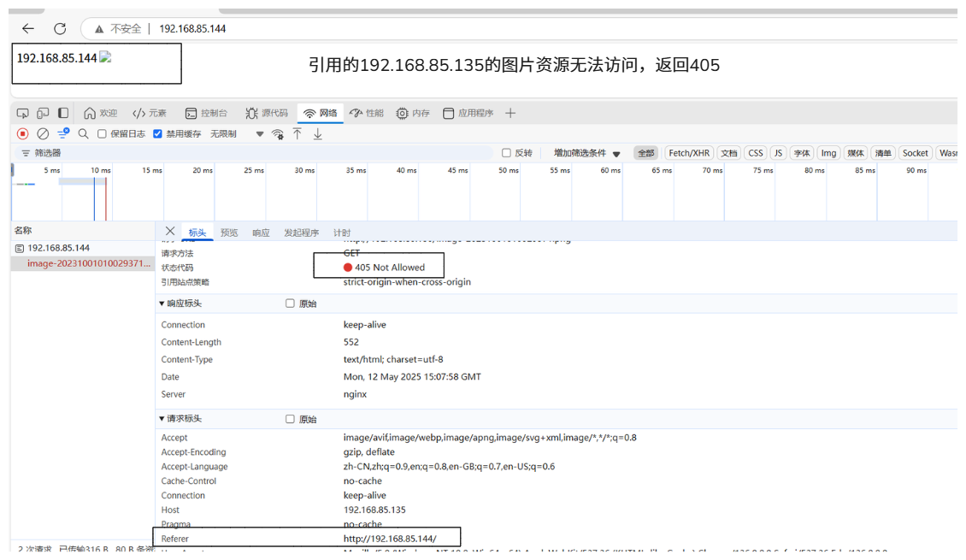This screenshot has width=966, height=560.
Task: Click the Referer value http://192.168.85.144/
Action: pos(390,539)
